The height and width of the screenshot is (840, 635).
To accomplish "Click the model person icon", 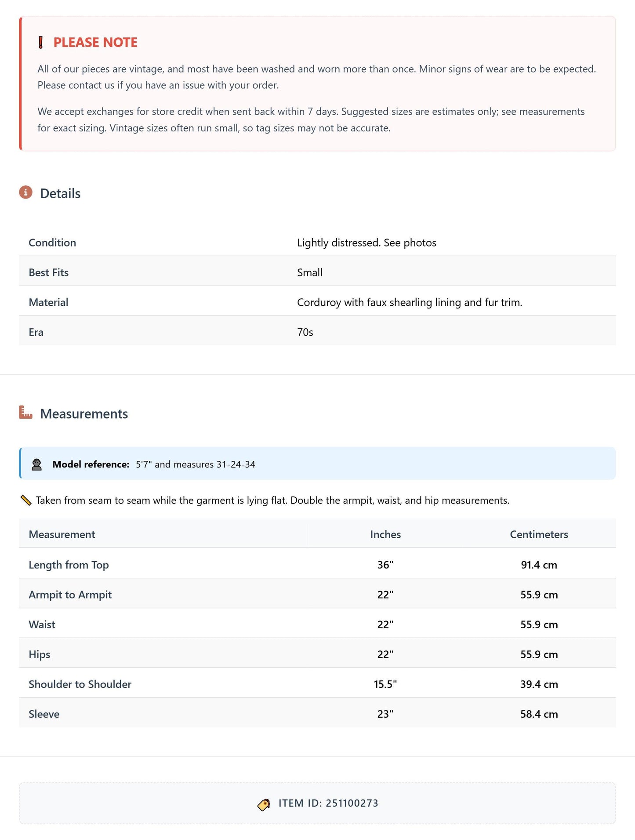I will pyautogui.click(x=37, y=464).
